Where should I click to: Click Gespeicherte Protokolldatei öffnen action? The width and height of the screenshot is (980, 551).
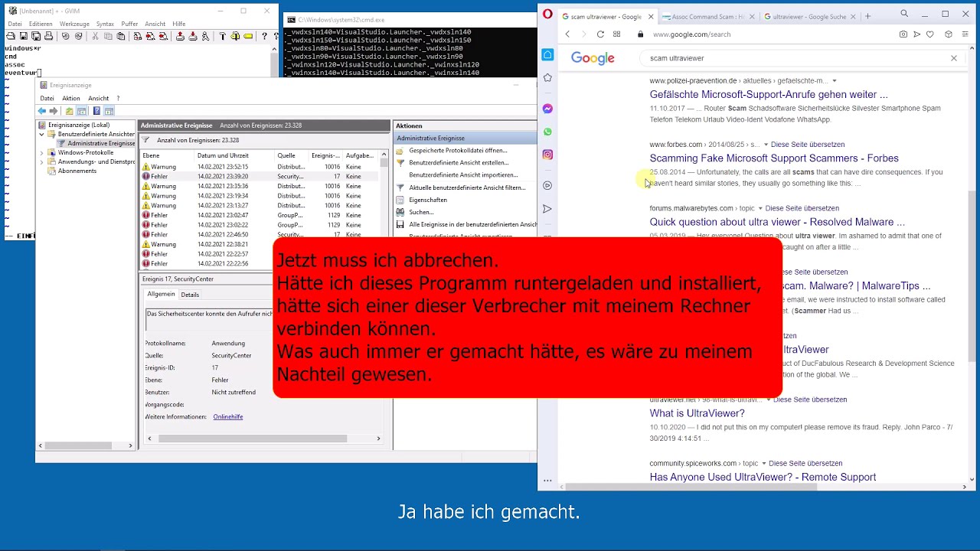coord(458,151)
